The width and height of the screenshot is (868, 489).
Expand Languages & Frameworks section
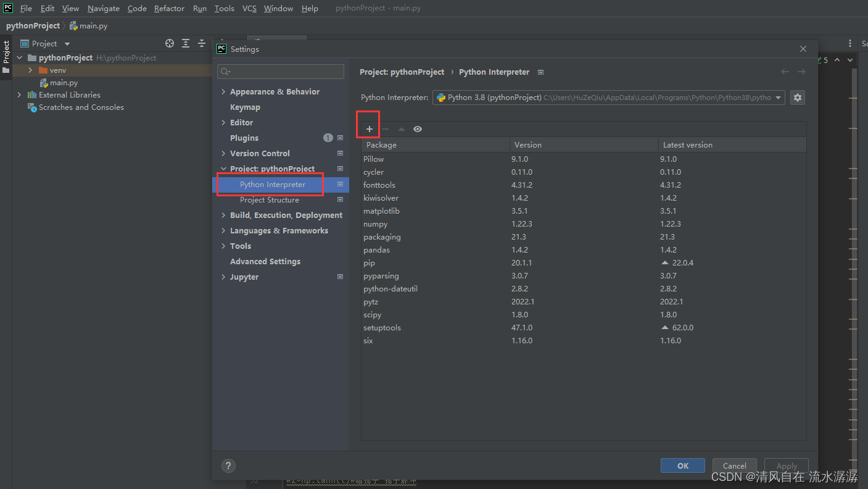pos(223,230)
